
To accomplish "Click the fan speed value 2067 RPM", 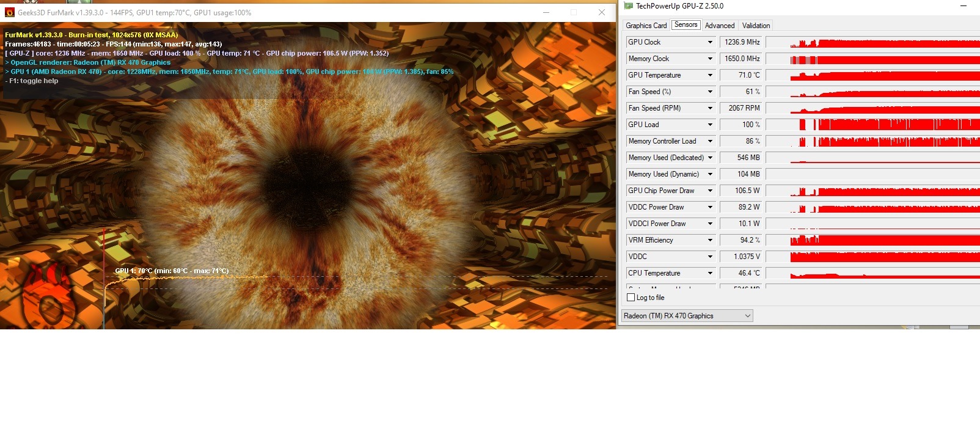I will tap(741, 108).
